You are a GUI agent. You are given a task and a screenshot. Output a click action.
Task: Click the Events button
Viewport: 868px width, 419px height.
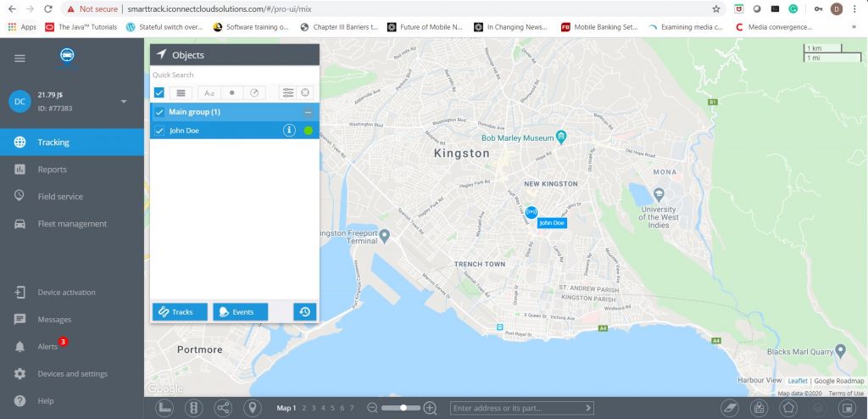click(x=240, y=312)
